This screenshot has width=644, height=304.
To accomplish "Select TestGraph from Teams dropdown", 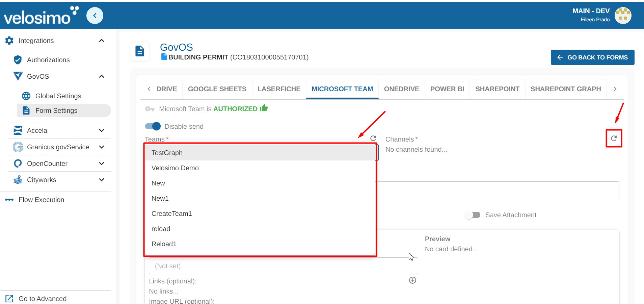I will pos(260,153).
